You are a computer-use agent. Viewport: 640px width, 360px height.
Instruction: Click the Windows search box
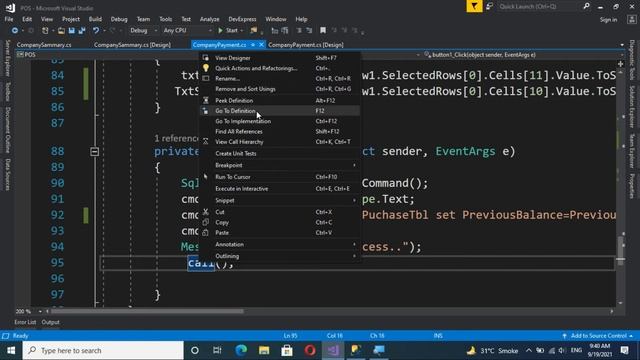103,350
